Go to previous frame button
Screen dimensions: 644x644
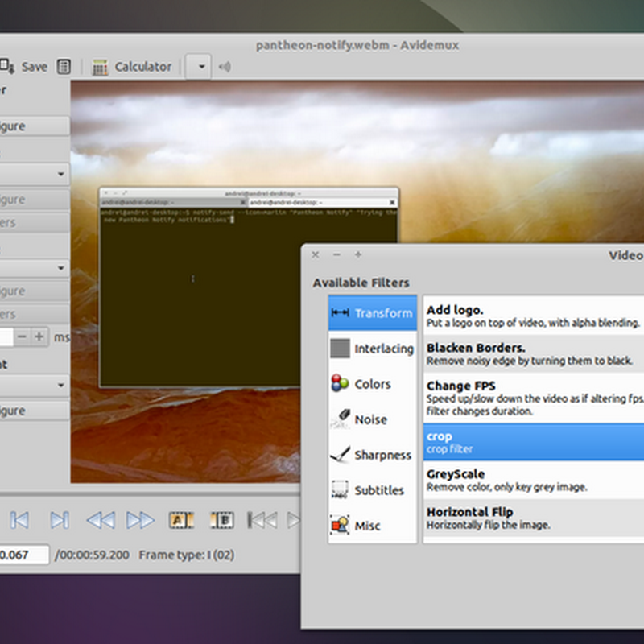point(19,520)
